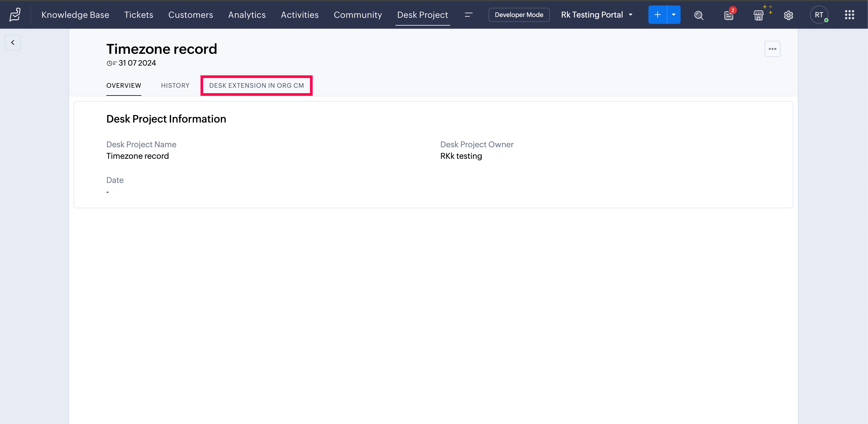
Task: Open the marketplace store icon
Action: [x=758, y=15]
